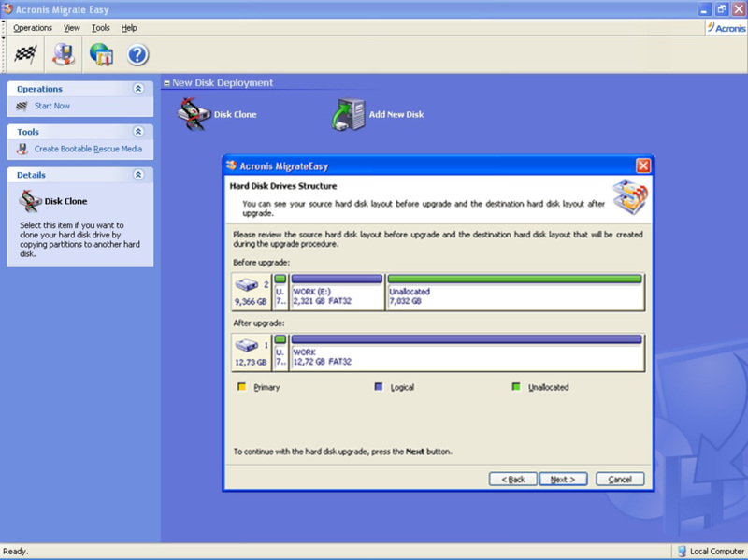The height and width of the screenshot is (560, 748).
Task: Click the 9,366 GB disk size text
Action: [x=251, y=301]
